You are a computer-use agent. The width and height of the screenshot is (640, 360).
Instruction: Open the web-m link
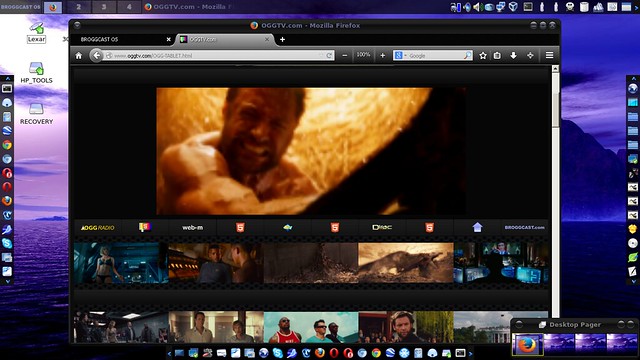pos(193,227)
